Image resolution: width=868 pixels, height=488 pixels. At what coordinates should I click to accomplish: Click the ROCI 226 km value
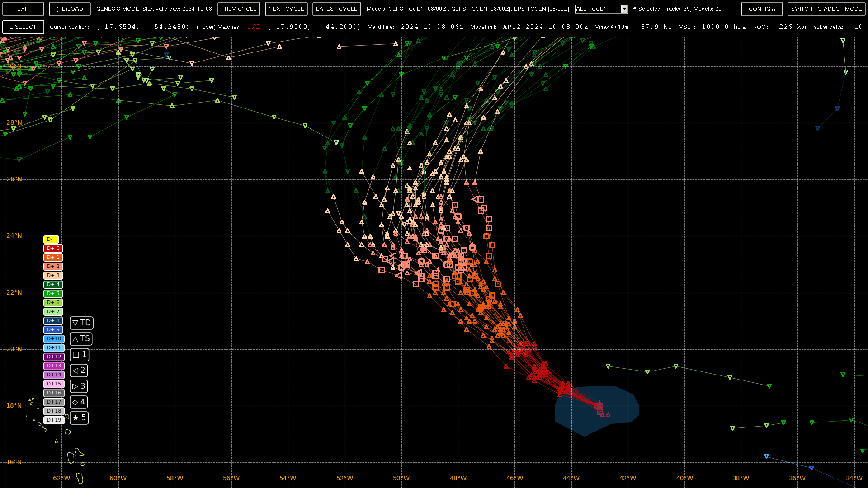793,27
